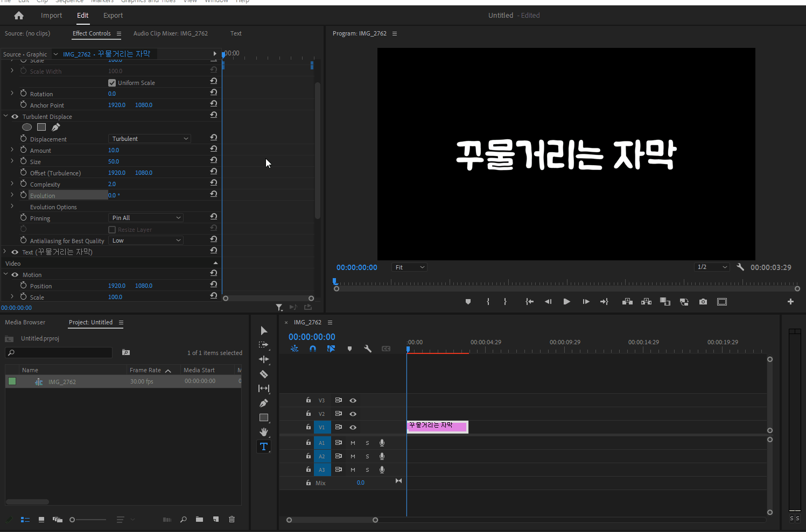Screen dimensions: 806x532
Task: Click the Project panel search field
Action: [59, 353]
